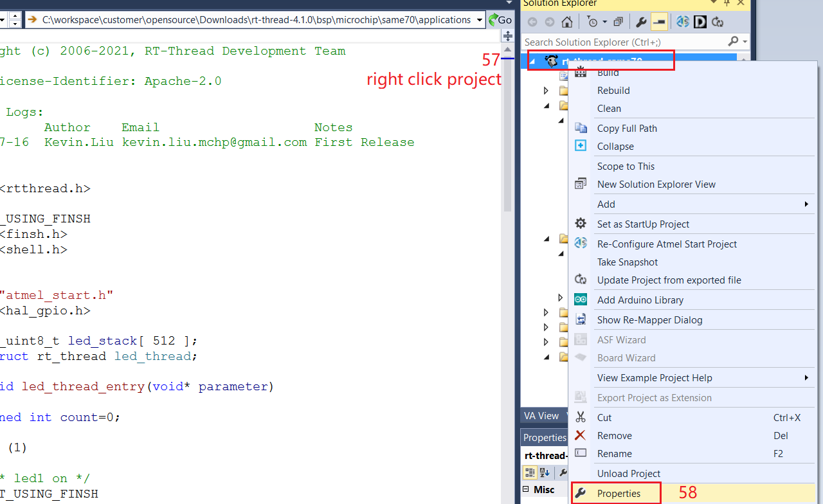
Task: Click Add Arduino Library menu entry
Action: (640, 300)
